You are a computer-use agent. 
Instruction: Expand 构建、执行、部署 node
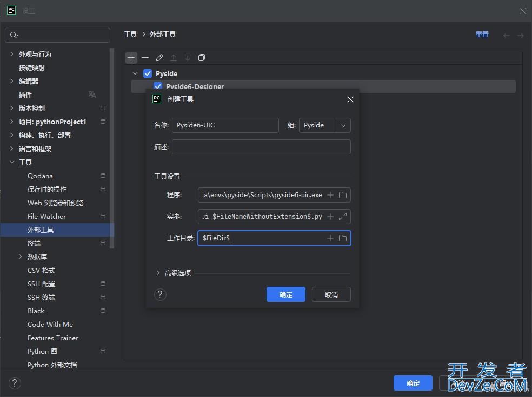[11, 135]
